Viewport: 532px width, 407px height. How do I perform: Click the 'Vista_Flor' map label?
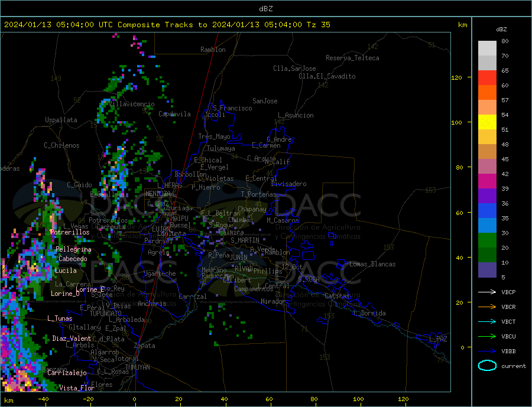tap(77, 388)
